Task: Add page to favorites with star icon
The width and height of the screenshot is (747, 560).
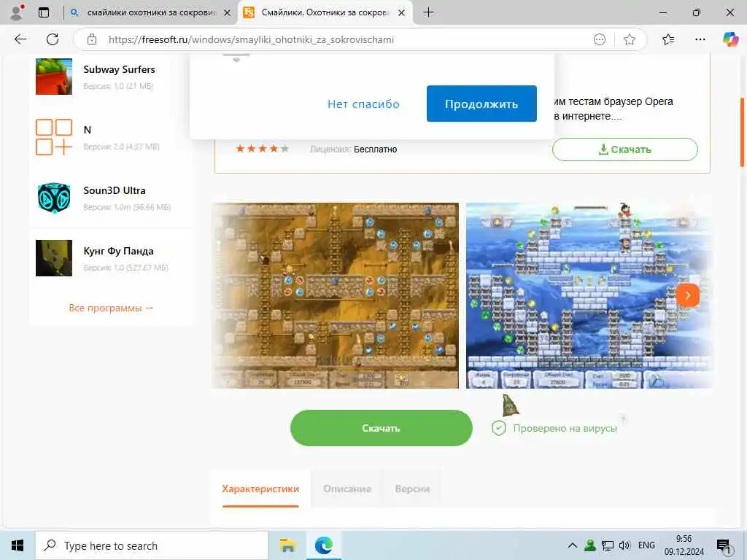Action: coord(630,39)
